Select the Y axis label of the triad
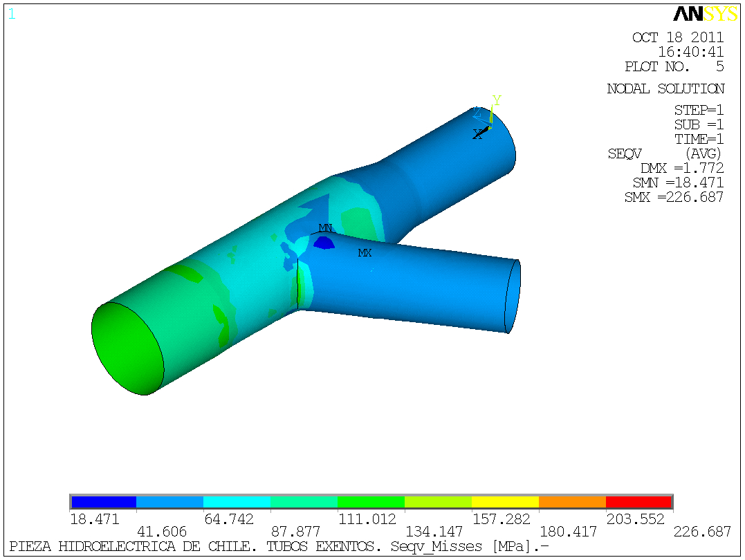Screen dimensions: 745x560 tap(497, 100)
